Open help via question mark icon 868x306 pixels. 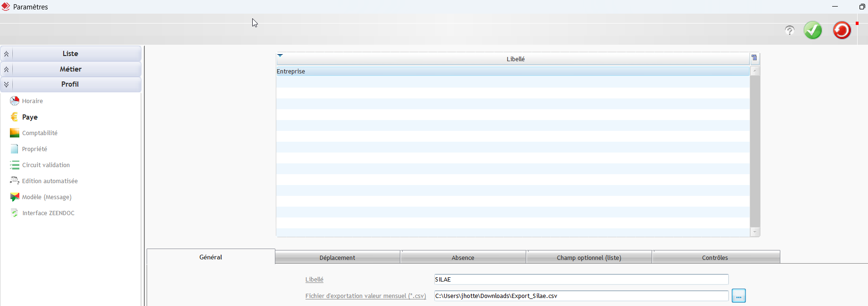pyautogui.click(x=789, y=31)
